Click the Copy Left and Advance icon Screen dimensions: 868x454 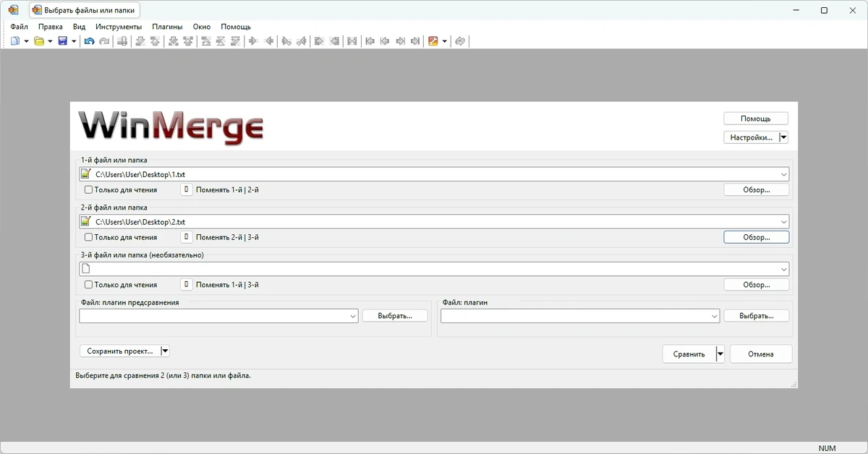(x=302, y=41)
